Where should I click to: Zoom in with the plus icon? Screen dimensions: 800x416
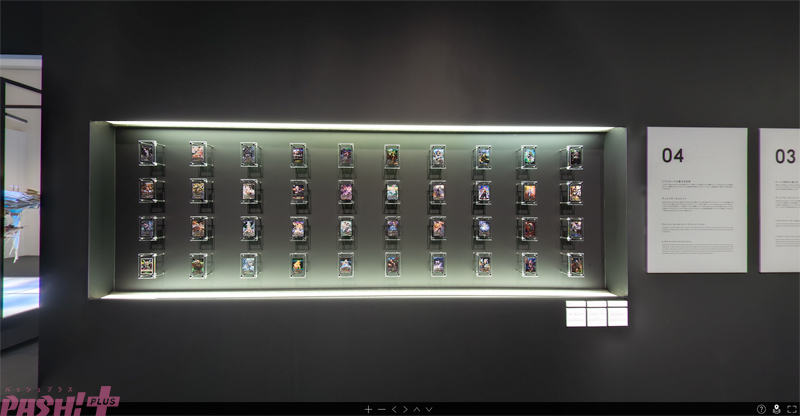368,409
